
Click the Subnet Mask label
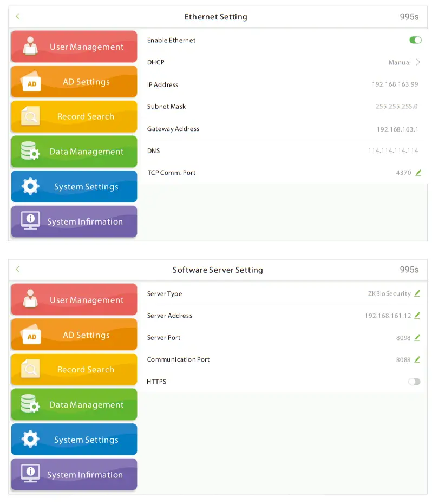pyautogui.click(x=167, y=107)
